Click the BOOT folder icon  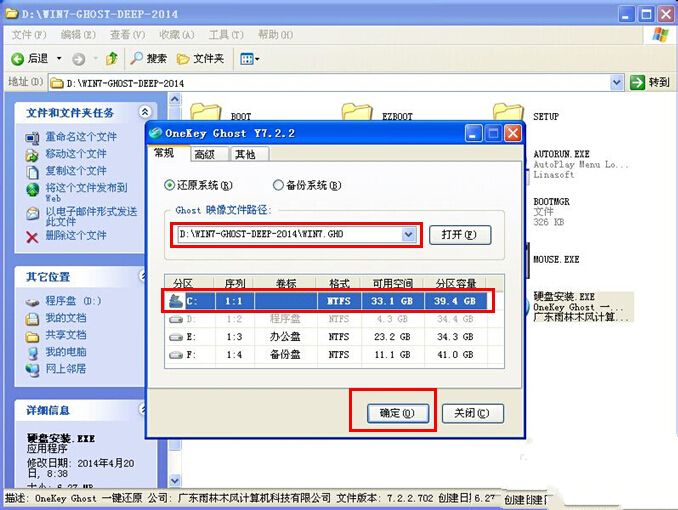point(205,113)
